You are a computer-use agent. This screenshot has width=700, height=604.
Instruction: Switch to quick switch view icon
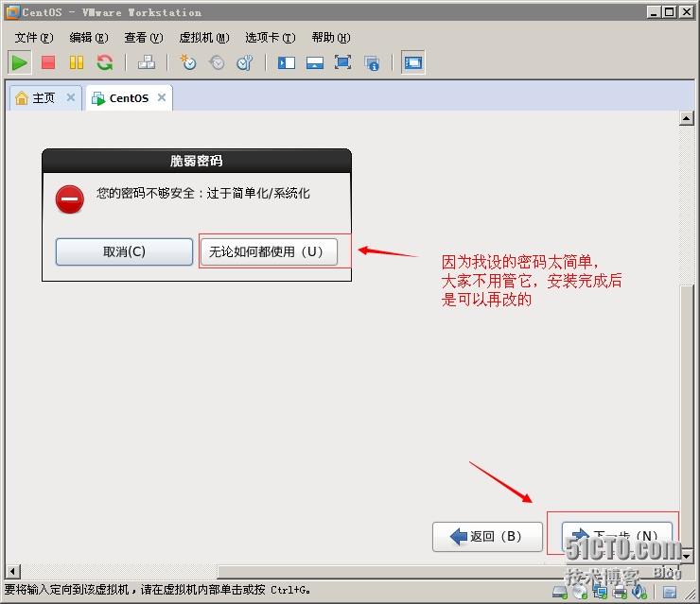[315, 62]
